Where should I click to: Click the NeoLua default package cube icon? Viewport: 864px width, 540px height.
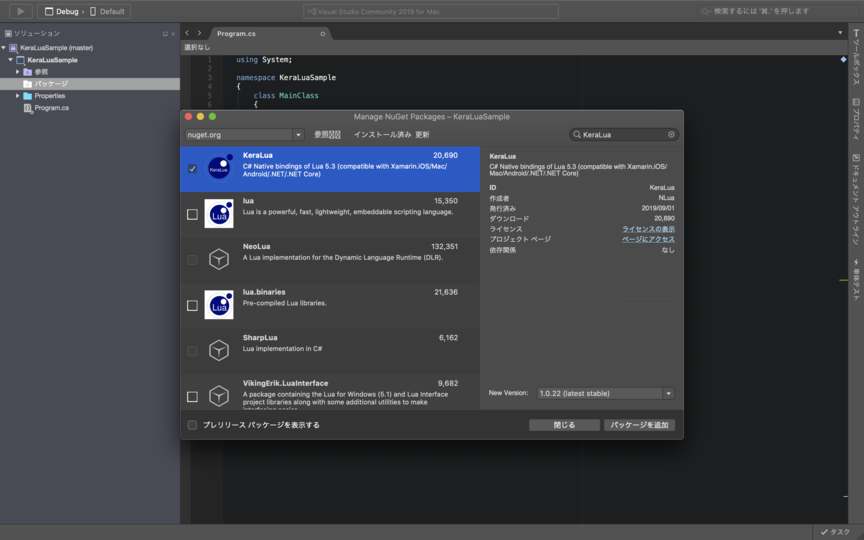coord(219,259)
